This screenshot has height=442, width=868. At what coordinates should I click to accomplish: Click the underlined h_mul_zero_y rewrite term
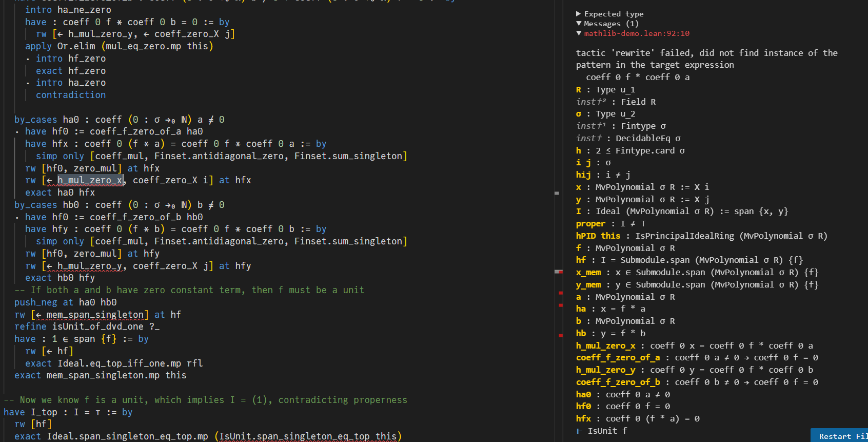coord(89,266)
